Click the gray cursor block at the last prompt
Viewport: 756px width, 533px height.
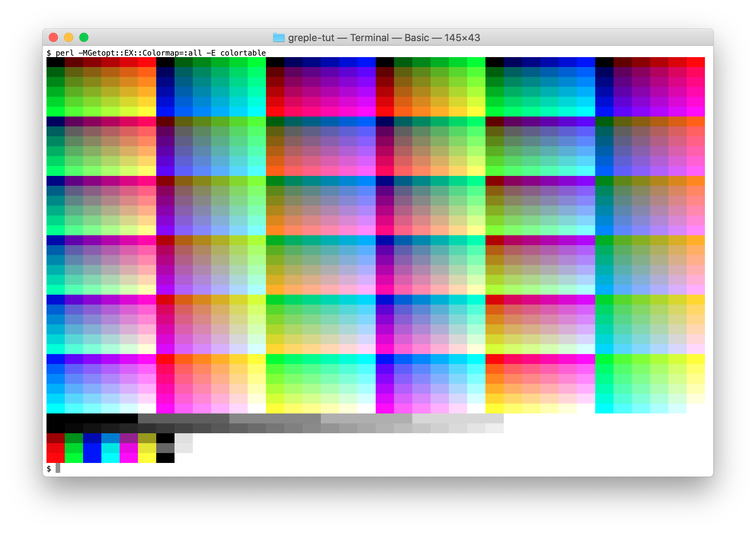pos(58,468)
